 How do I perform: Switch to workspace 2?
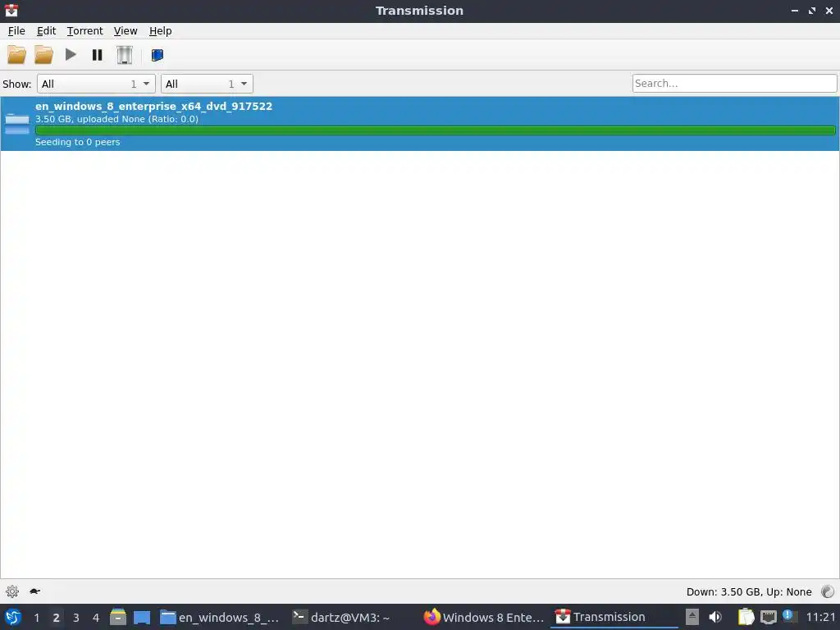(57, 618)
